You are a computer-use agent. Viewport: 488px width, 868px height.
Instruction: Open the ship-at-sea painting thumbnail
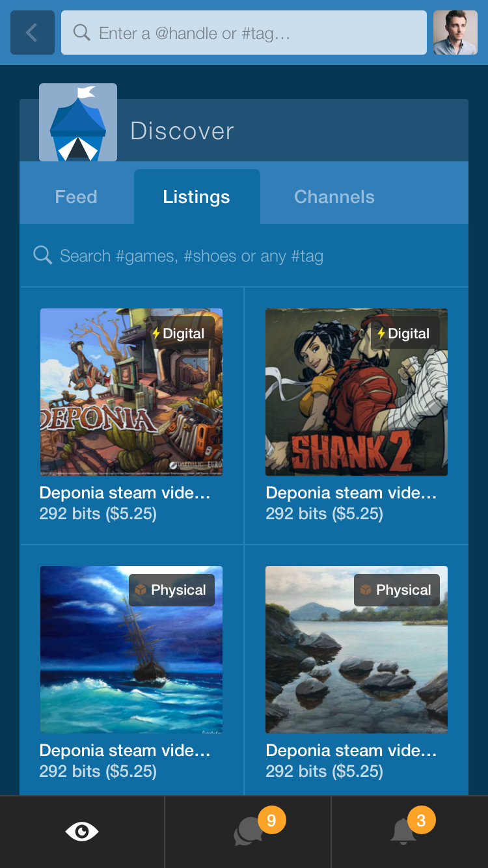point(131,650)
